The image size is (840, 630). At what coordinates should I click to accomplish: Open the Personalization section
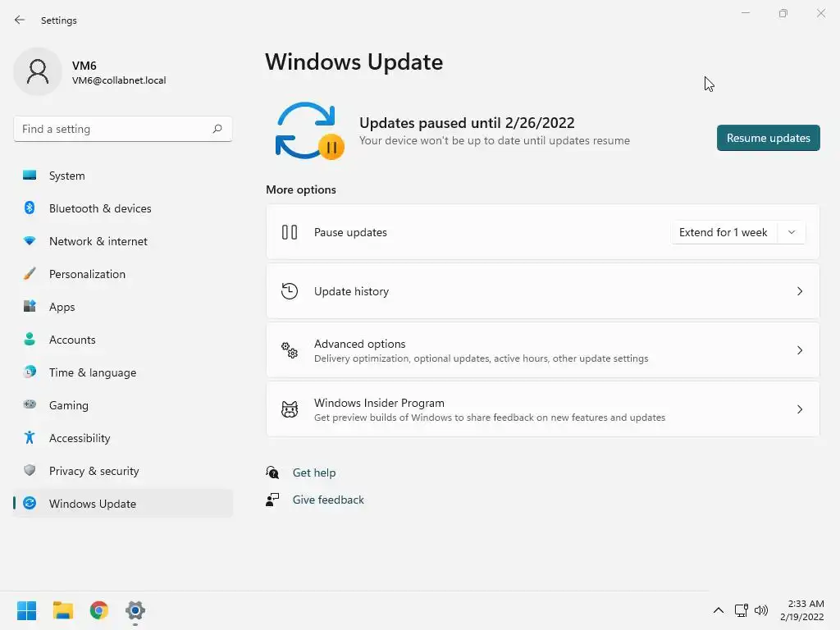coord(123,274)
